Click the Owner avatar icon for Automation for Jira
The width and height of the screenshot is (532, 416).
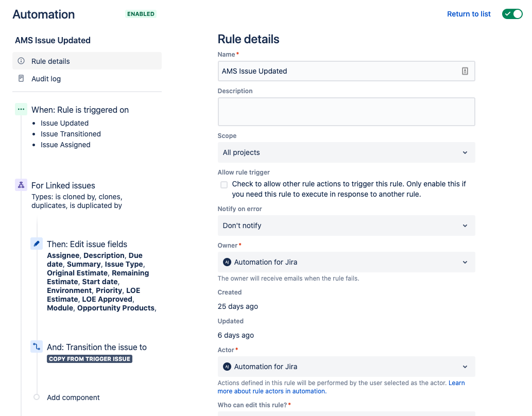[227, 262]
